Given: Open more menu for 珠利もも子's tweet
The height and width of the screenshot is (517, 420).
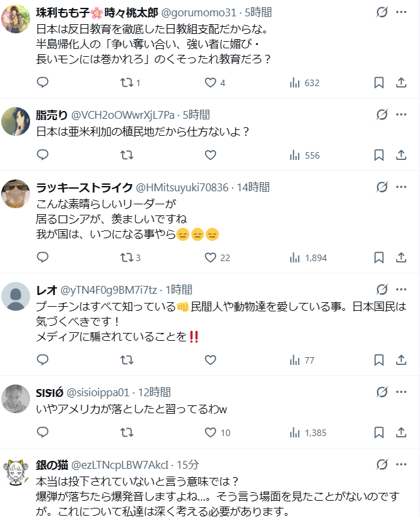Looking at the screenshot, I should point(402,12).
